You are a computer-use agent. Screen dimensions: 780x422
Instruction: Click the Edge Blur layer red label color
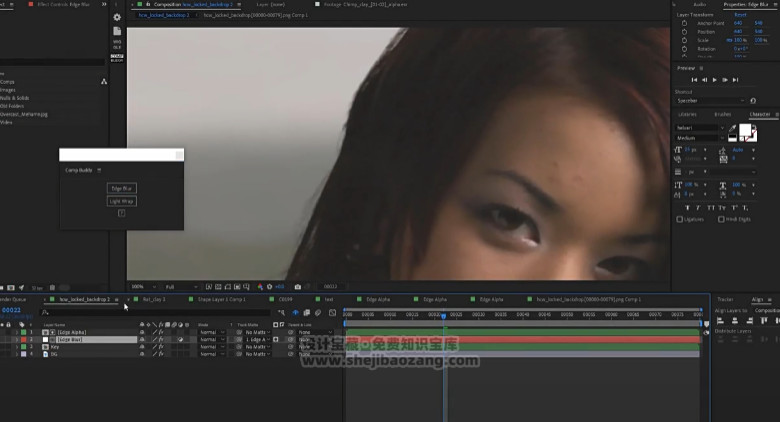point(23,339)
